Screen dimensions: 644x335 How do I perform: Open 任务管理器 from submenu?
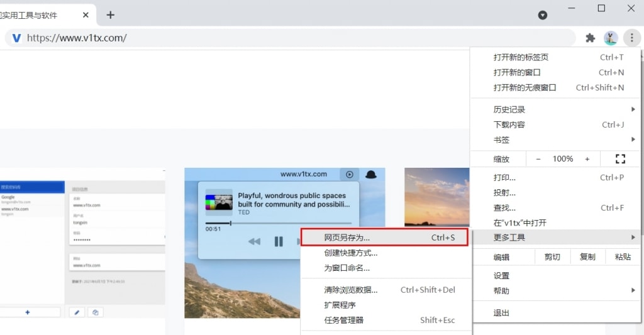(x=387, y=320)
